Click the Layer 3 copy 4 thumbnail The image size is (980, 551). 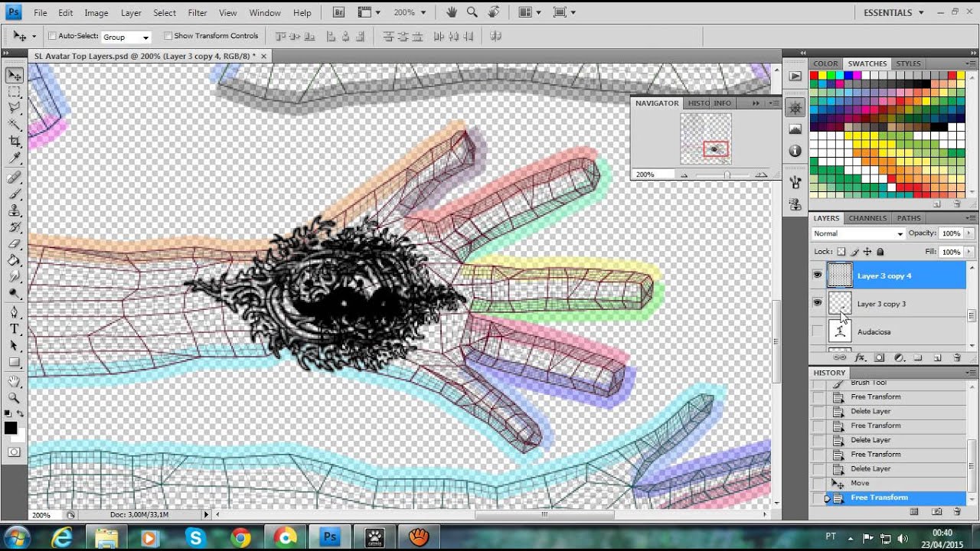pyautogui.click(x=840, y=275)
